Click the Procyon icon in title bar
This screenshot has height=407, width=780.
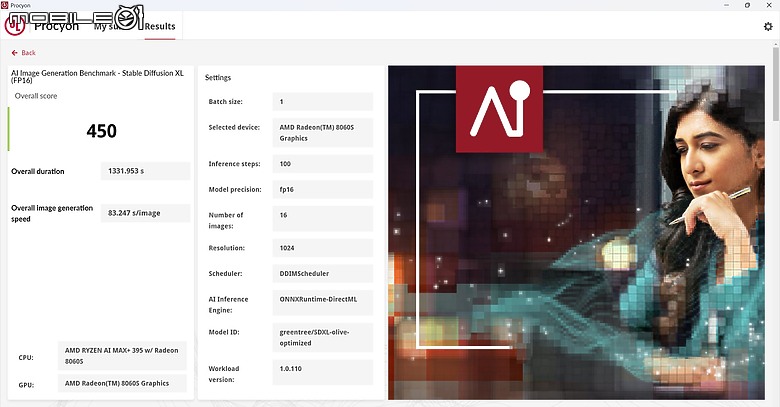(4, 5)
